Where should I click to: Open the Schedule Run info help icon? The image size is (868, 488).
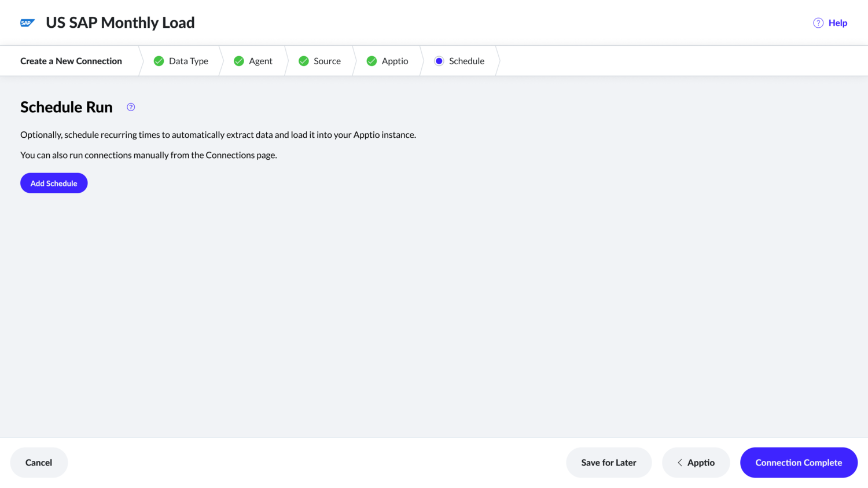point(131,107)
